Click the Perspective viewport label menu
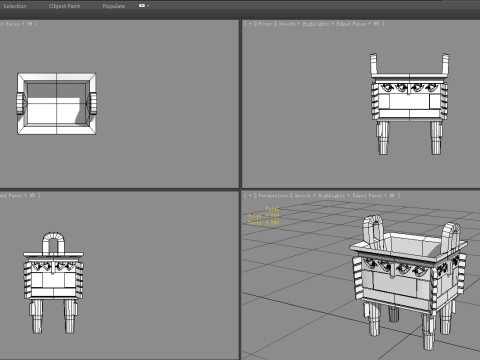Viewport: 480px width, 360px height. [x=273, y=195]
